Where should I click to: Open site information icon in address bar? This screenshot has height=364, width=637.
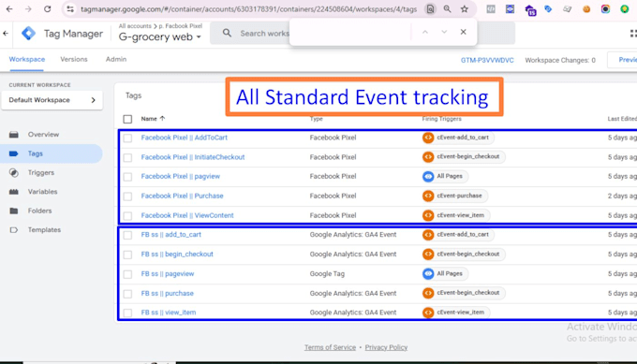[70, 9]
